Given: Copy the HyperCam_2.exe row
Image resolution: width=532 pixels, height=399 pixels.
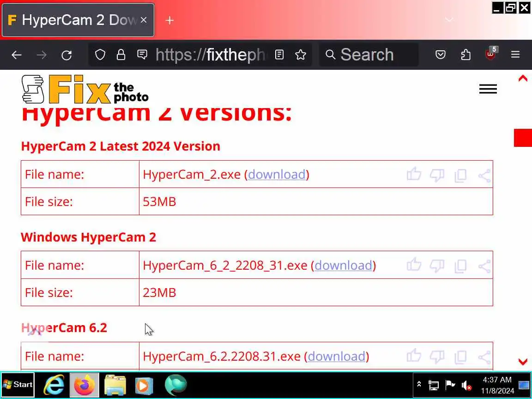Looking at the screenshot, I should pos(460,175).
